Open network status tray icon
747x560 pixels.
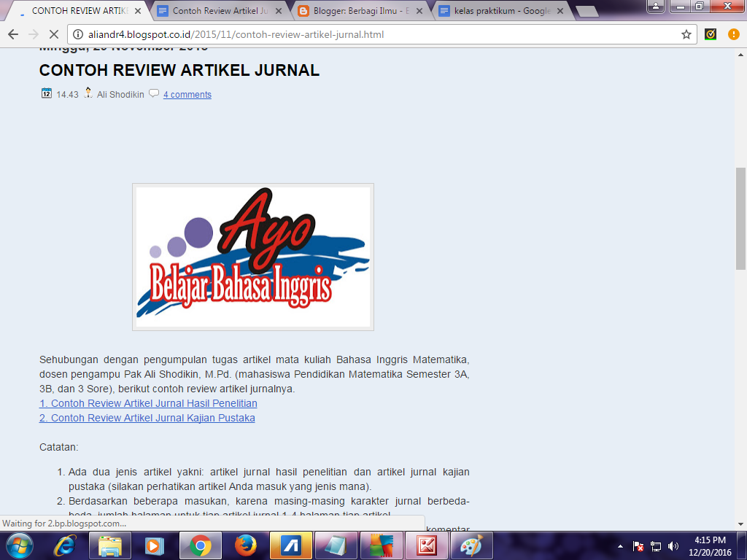[x=656, y=546]
